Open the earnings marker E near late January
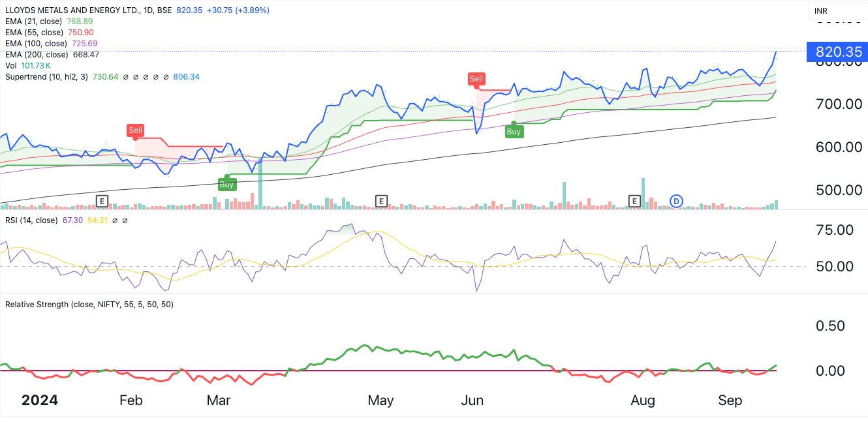868x422 pixels. click(x=101, y=201)
